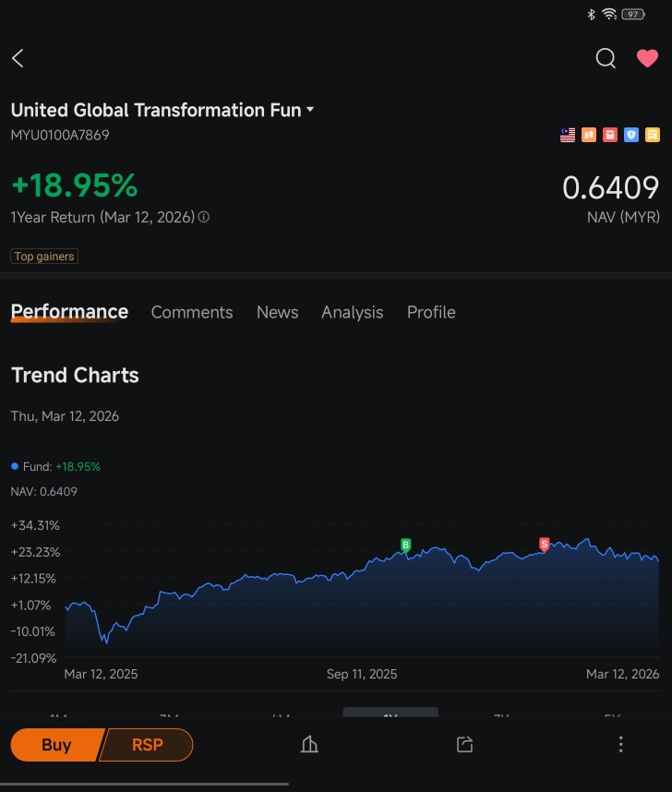Image resolution: width=672 pixels, height=792 pixels.
Task: Tap the green B buy marker on chart
Action: [405, 545]
